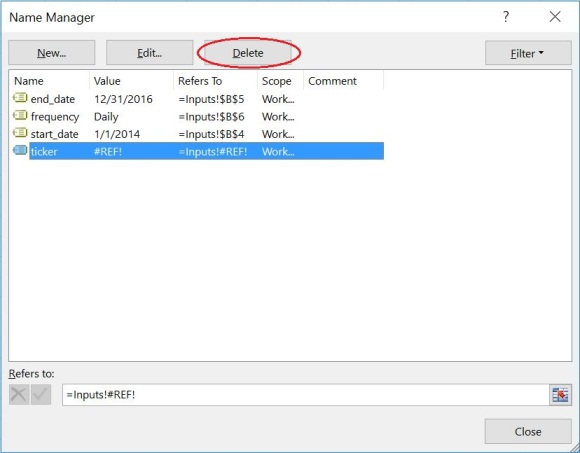The width and height of the screenshot is (580, 453).
Task: Open the Edit... button
Action: (x=149, y=53)
